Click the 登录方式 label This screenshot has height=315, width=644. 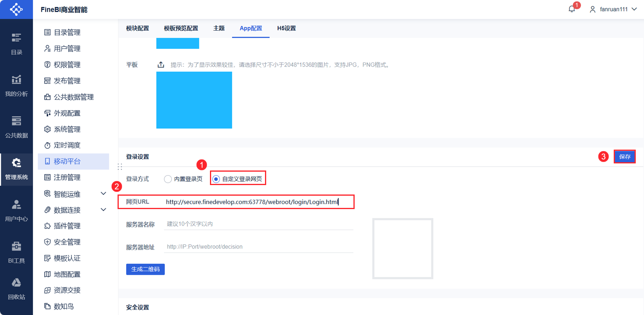[x=138, y=179]
